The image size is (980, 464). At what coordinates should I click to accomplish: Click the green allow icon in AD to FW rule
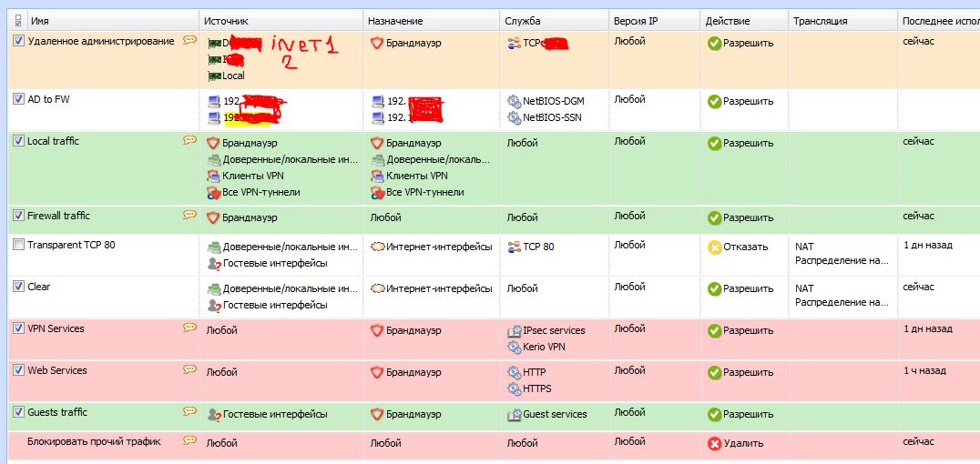click(x=714, y=101)
